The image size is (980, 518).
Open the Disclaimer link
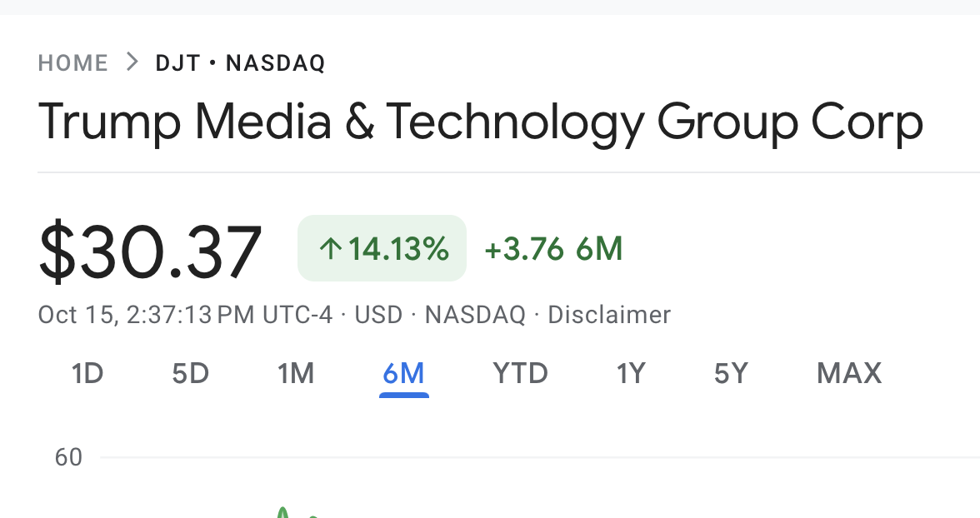point(608,314)
